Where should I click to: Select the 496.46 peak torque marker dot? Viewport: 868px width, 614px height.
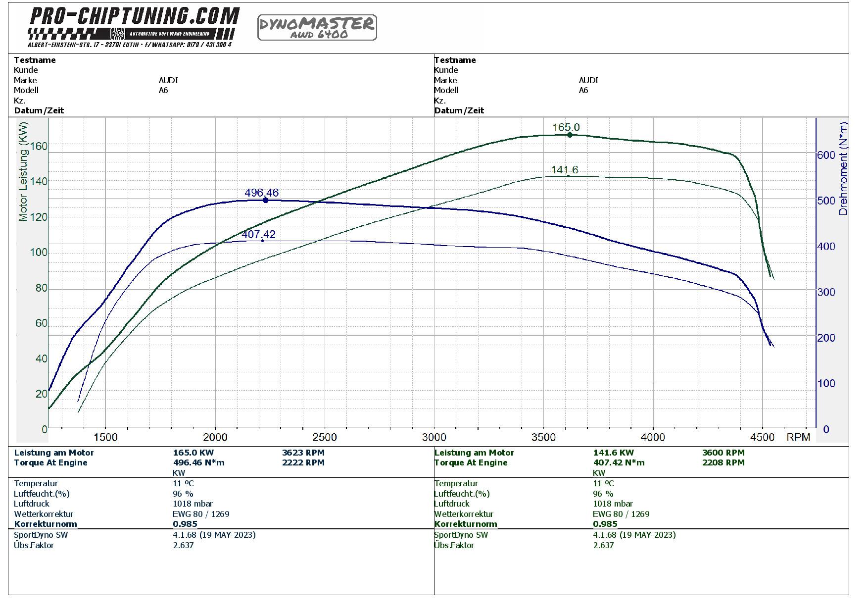point(265,200)
